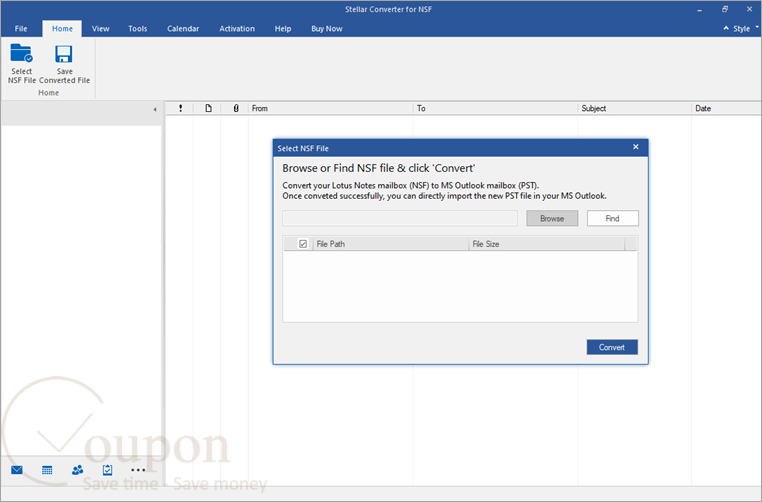Click the Select NSF File icon
The height and width of the screenshot is (502, 762).
(22, 64)
